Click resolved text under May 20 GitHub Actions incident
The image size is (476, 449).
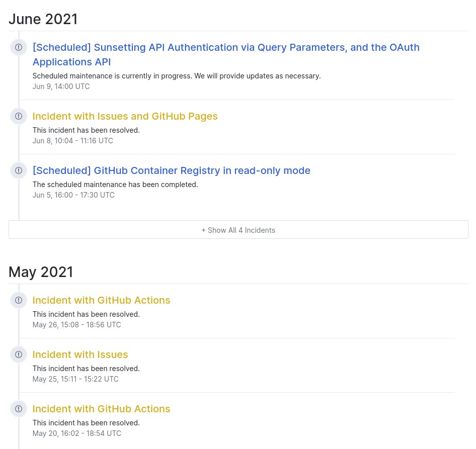pyautogui.click(x=86, y=423)
